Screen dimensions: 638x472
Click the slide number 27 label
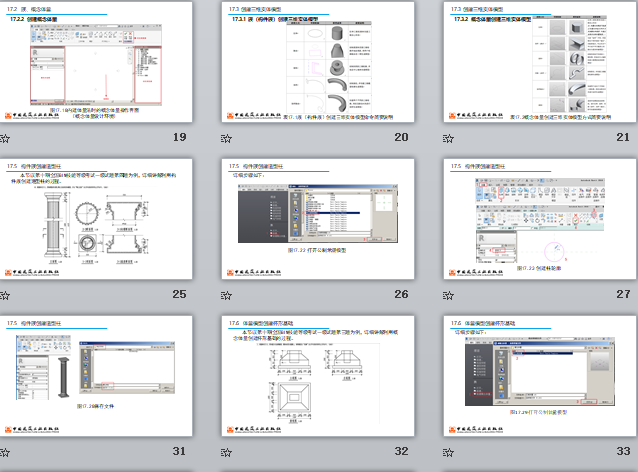(x=622, y=295)
